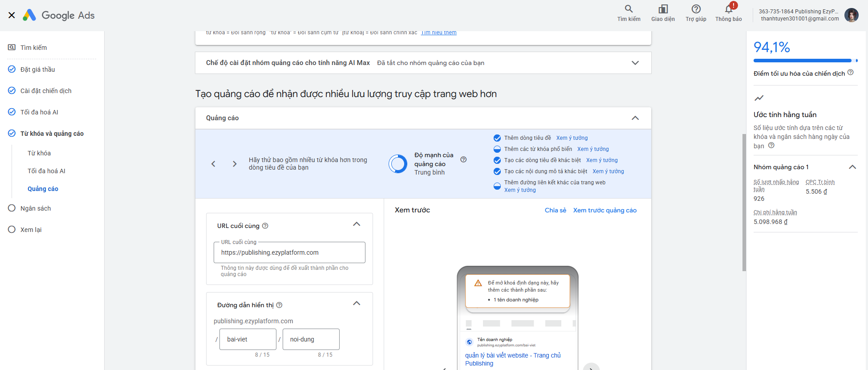
Task: Click the account profile avatar
Action: click(852, 15)
